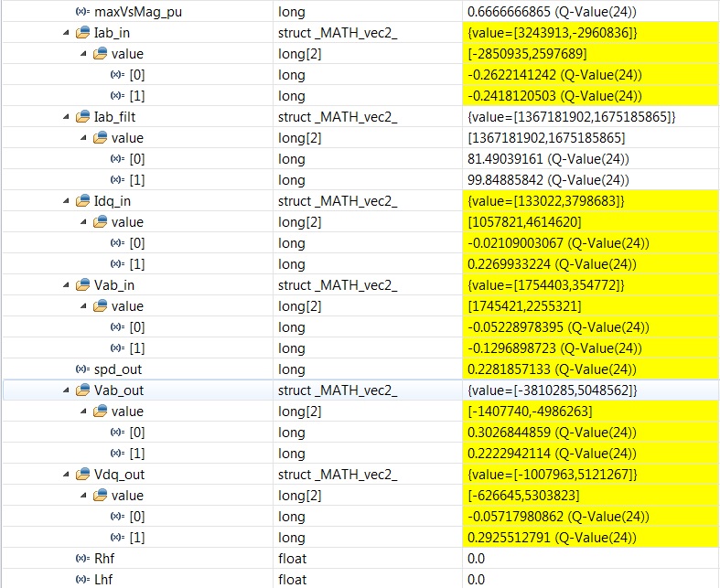Screen dimensions: 720x588
Task: Click the Rhf variable icon
Action: (x=82, y=559)
